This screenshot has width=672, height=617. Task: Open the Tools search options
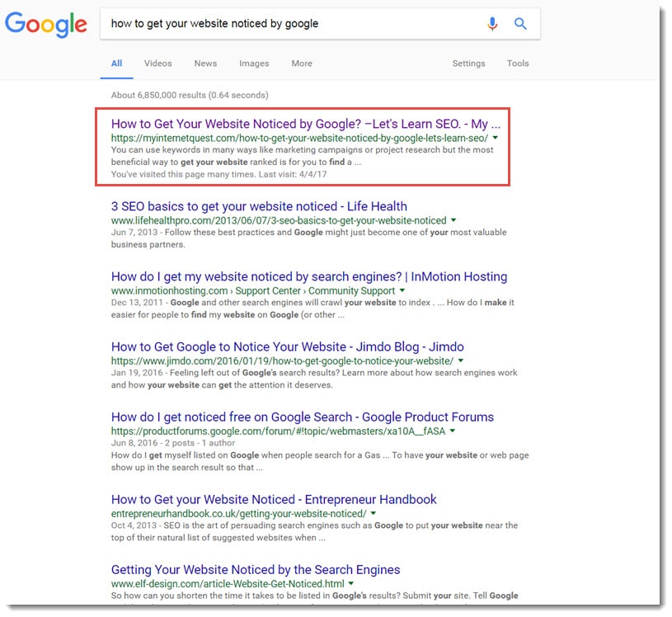(518, 64)
